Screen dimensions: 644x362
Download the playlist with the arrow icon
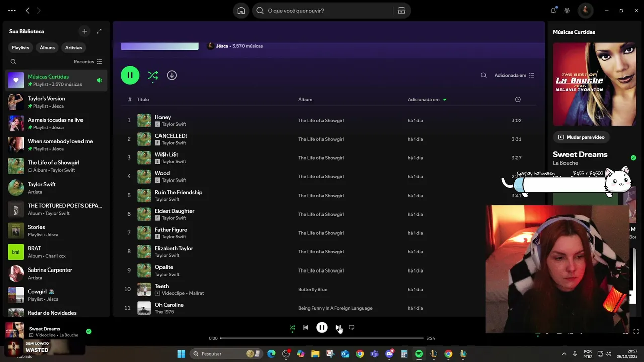(x=172, y=75)
